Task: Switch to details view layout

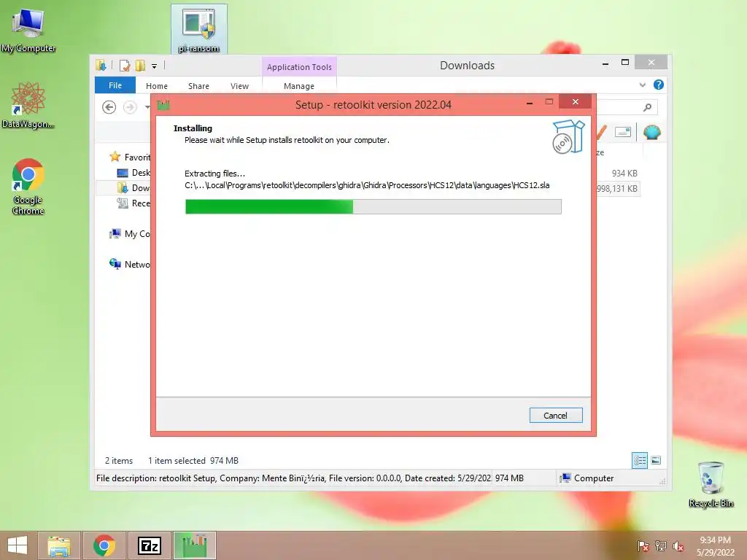Action: click(x=640, y=460)
